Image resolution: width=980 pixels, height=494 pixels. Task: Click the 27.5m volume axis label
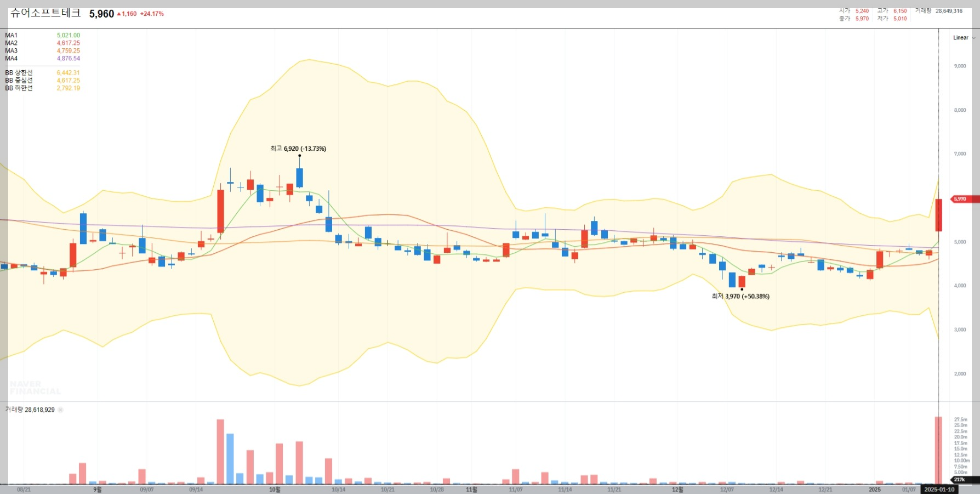click(961, 419)
